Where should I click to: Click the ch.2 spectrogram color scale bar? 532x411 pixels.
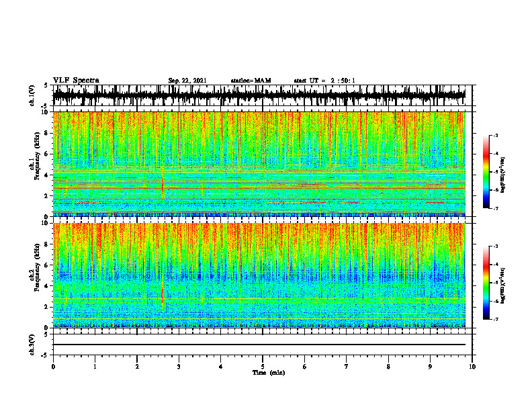tap(486, 283)
